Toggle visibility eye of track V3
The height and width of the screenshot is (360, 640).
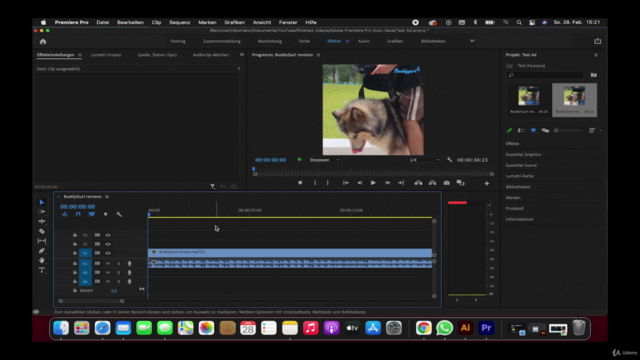coord(108,235)
